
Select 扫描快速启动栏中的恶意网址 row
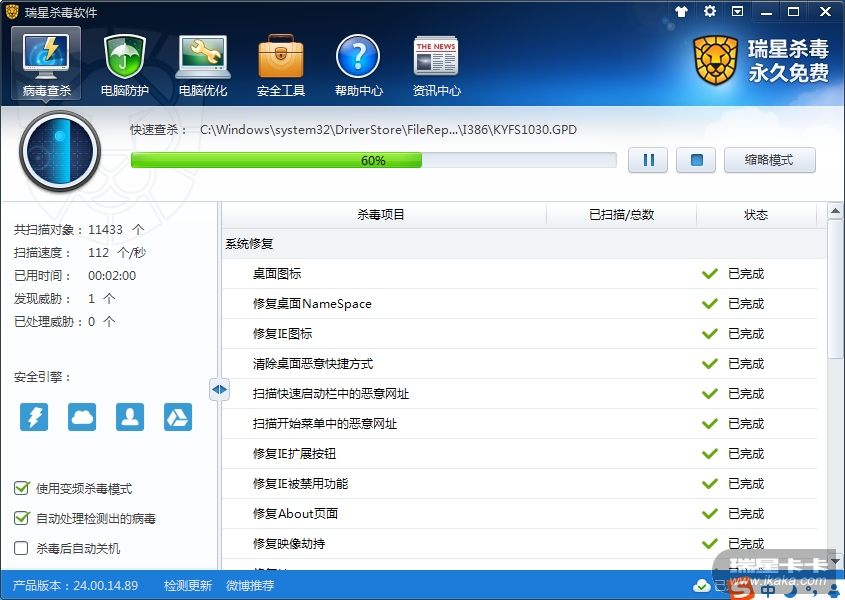(520, 394)
